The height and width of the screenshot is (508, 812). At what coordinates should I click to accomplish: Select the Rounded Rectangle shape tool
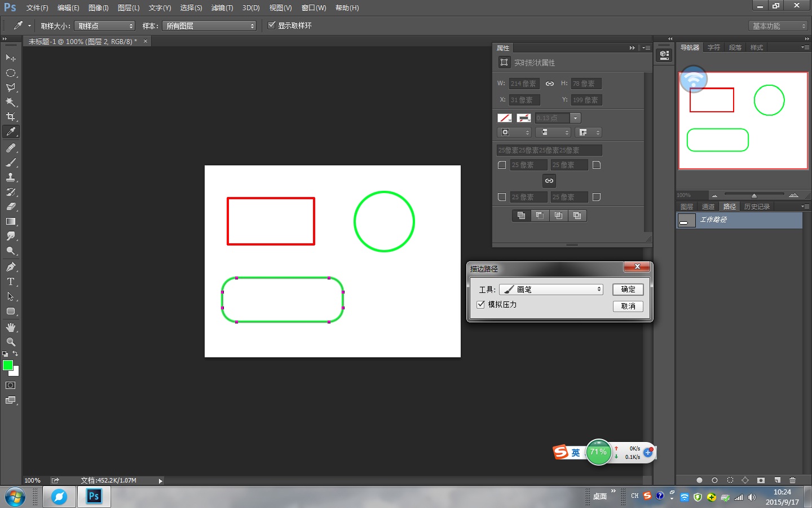pyautogui.click(x=10, y=311)
